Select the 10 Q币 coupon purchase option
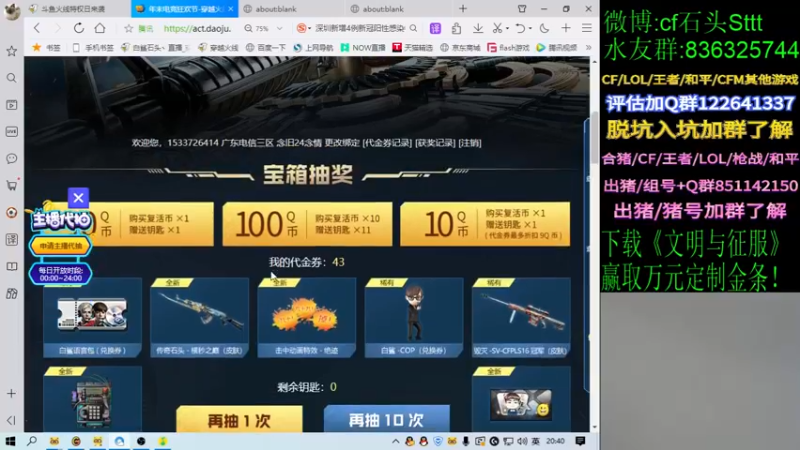This screenshot has height=450, width=800. pos(485,224)
